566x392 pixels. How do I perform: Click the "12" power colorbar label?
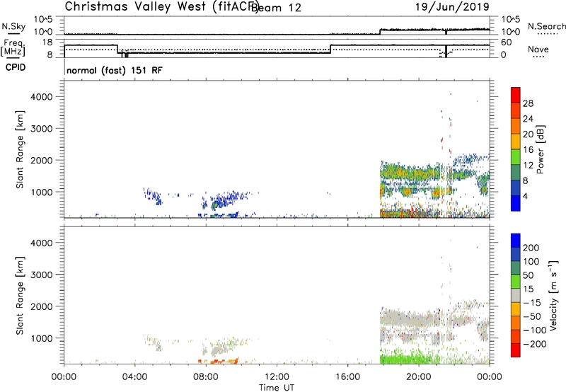528,166
